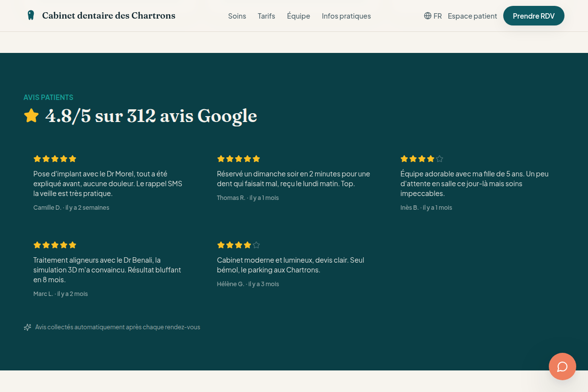Click the review text about Dr Morel implant
The height and width of the screenshot is (392, 588).
(107, 184)
